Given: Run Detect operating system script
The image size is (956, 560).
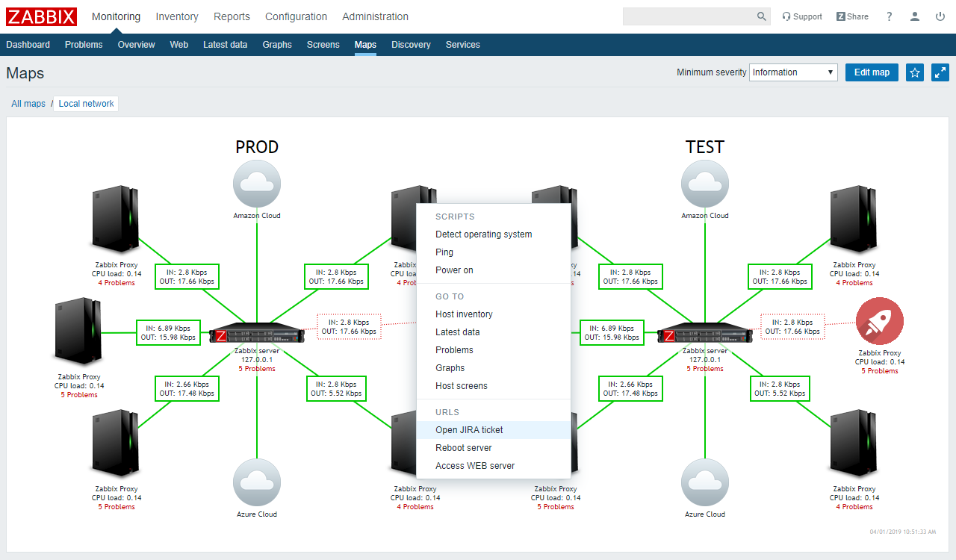Looking at the screenshot, I should point(494,234).
